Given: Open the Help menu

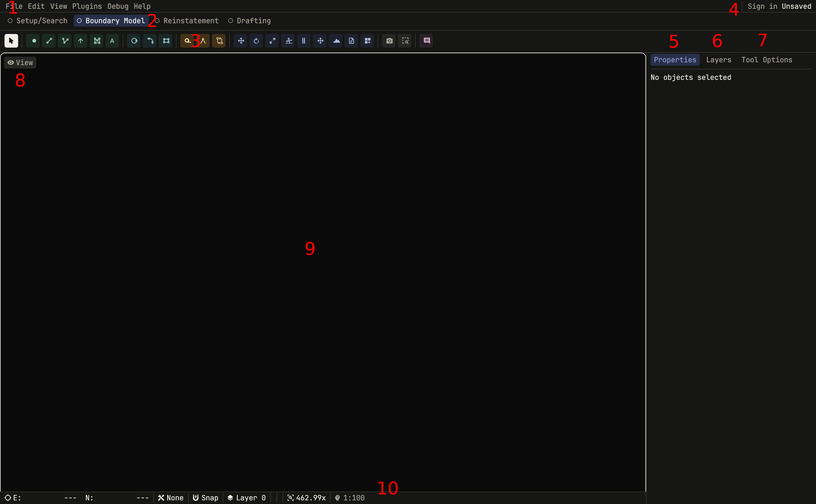Looking at the screenshot, I should [x=142, y=6].
